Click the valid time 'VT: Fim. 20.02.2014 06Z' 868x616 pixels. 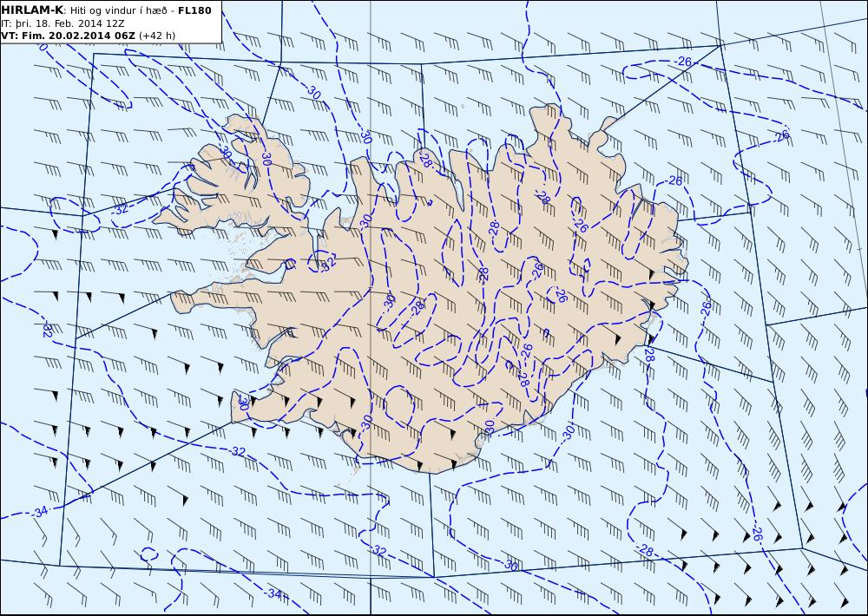point(68,36)
